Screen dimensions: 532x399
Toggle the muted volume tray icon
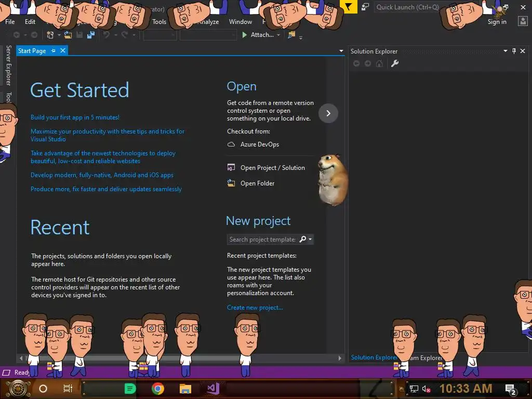coord(426,389)
